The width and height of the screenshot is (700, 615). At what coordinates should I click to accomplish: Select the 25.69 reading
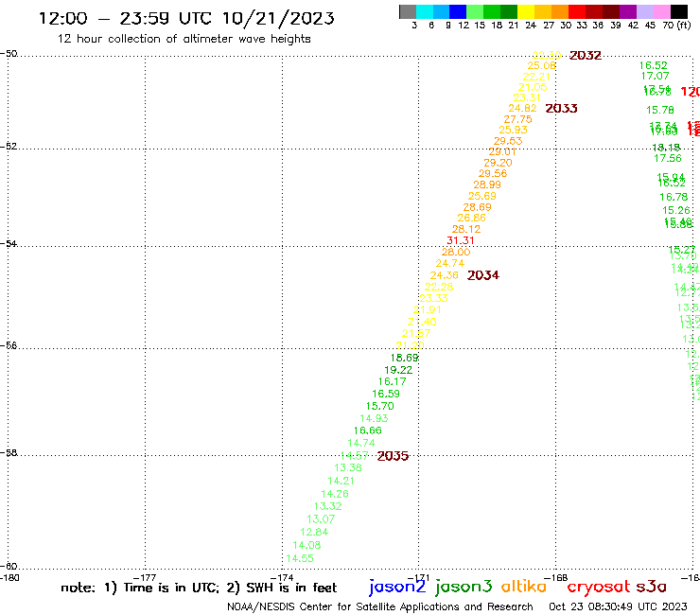click(x=481, y=196)
